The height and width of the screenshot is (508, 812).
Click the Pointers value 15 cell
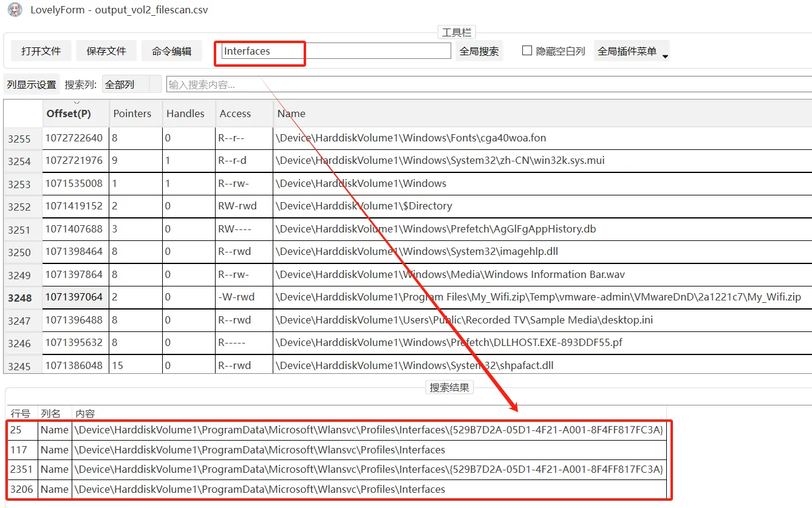[136, 365]
